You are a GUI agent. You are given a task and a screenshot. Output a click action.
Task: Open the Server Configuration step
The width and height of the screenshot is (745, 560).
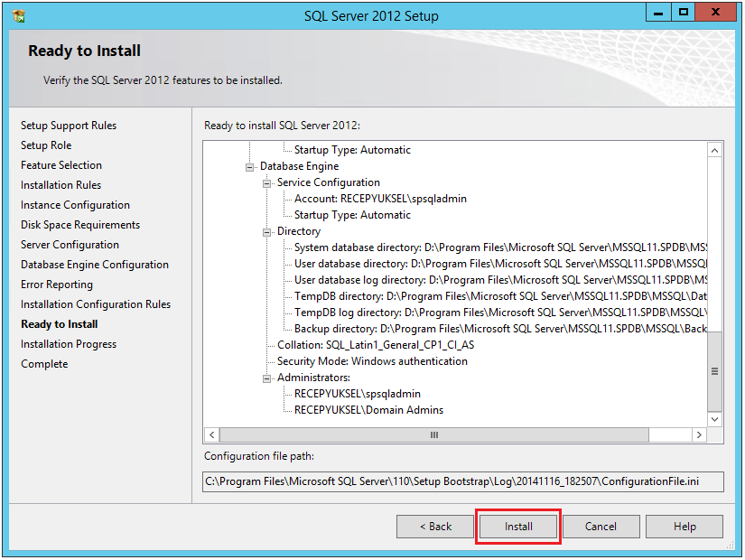(70, 245)
